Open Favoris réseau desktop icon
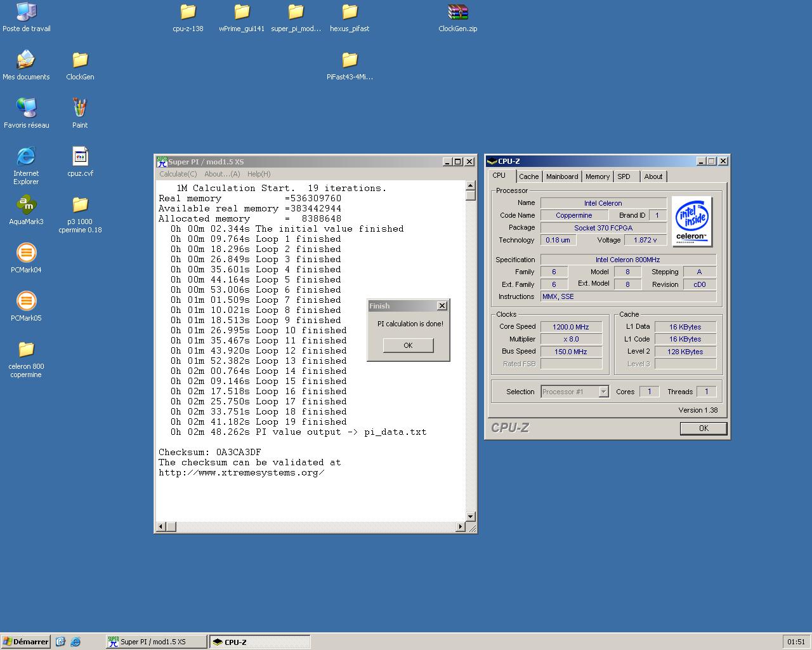The height and width of the screenshot is (650, 812). coord(26,114)
